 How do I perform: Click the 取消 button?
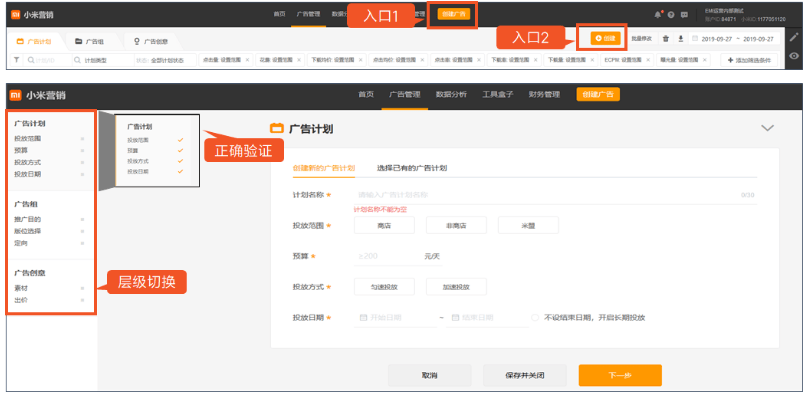[429, 375]
